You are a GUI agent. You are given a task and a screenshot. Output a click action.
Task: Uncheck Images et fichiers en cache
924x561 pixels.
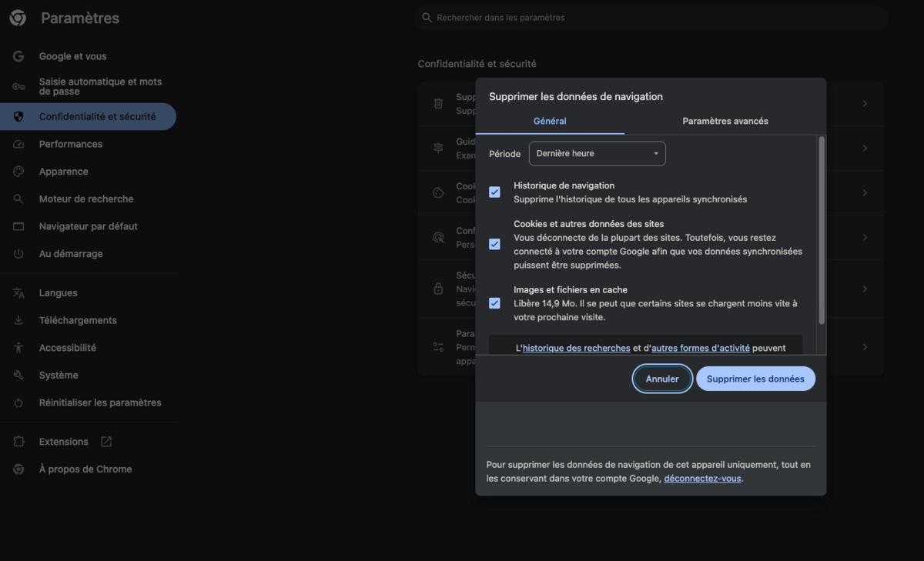(494, 303)
